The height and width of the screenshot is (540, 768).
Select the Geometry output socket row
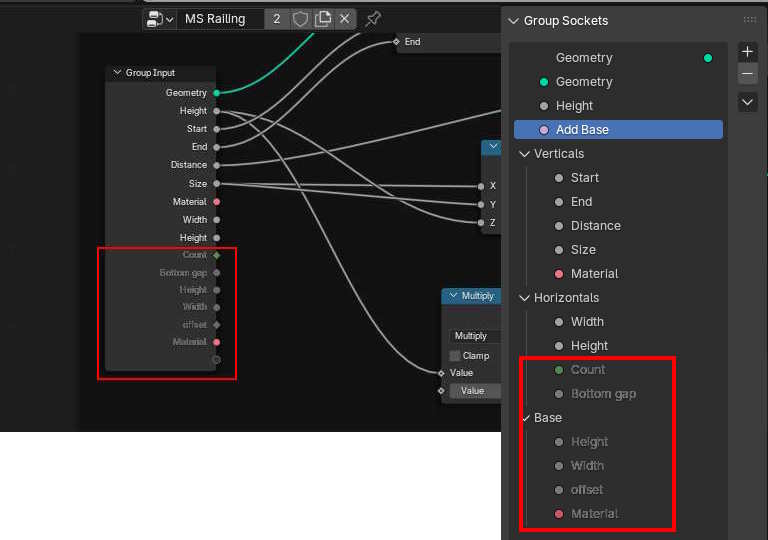pyautogui.click(x=618, y=58)
